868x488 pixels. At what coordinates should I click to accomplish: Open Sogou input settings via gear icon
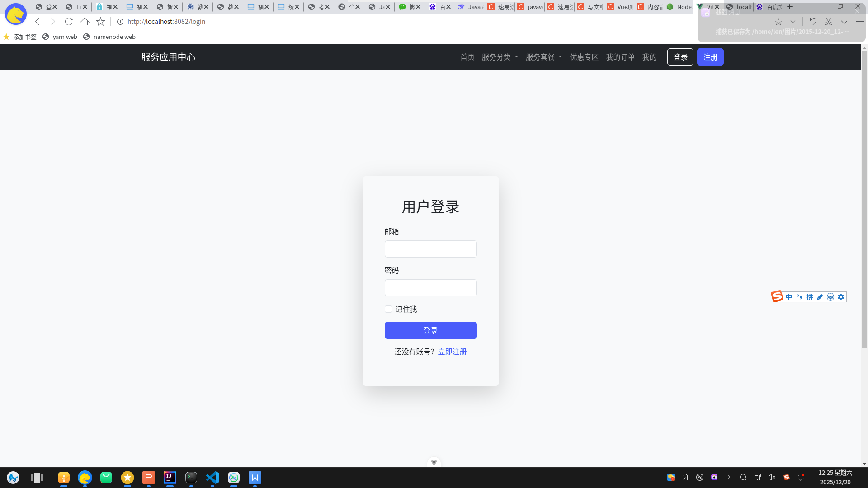point(841,297)
